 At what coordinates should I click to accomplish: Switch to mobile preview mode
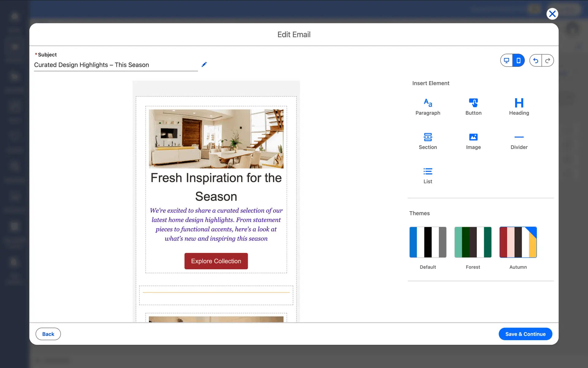(x=518, y=60)
